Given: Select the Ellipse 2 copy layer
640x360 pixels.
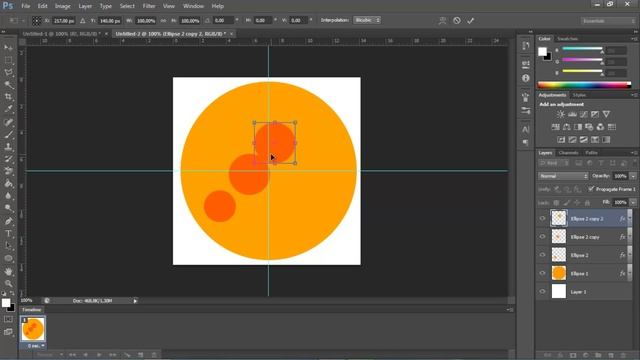Looking at the screenshot, I should (x=584, y=237).
